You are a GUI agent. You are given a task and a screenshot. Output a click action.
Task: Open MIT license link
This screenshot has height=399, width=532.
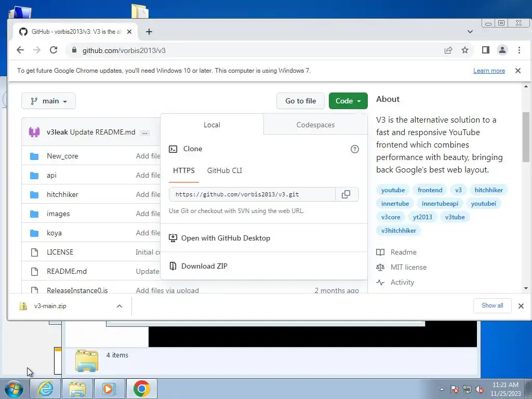point(408,268)
